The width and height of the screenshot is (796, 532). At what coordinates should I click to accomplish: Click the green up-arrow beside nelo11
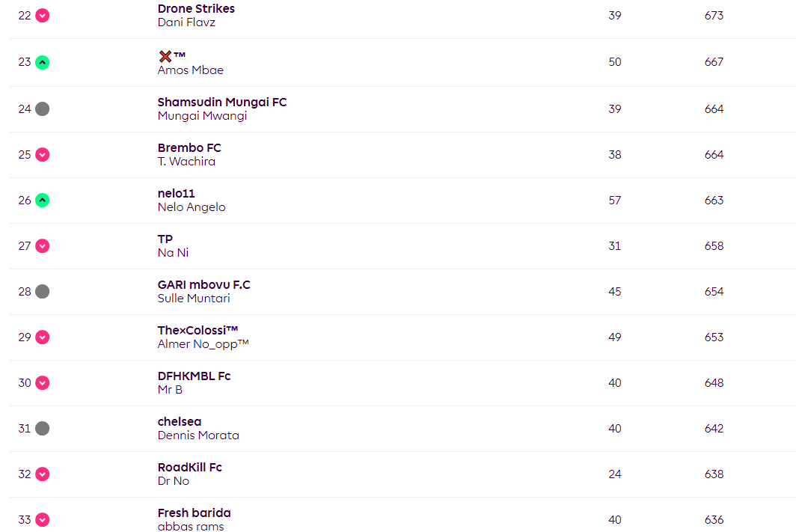click(43, 201)
